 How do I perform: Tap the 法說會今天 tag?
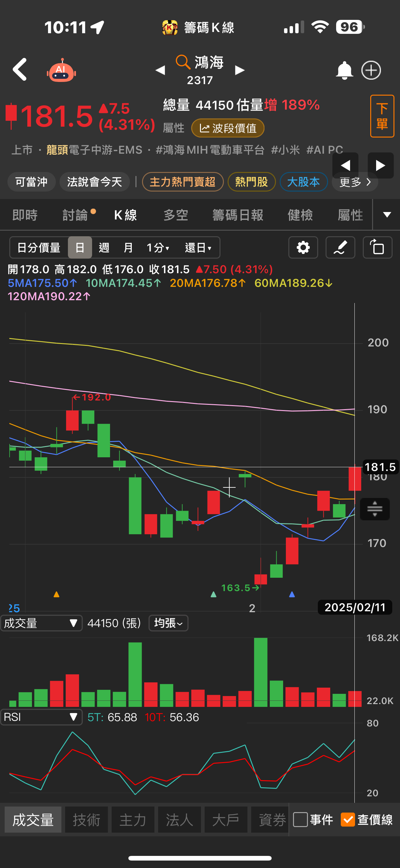tap(95, 182)
